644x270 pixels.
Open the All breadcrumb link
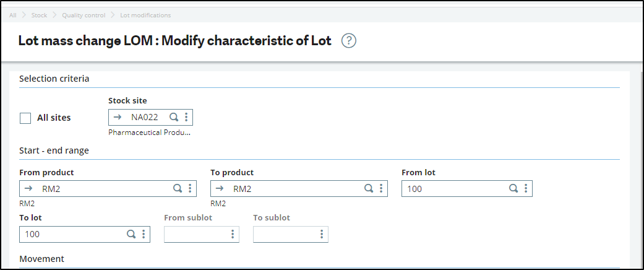(13, 15)
